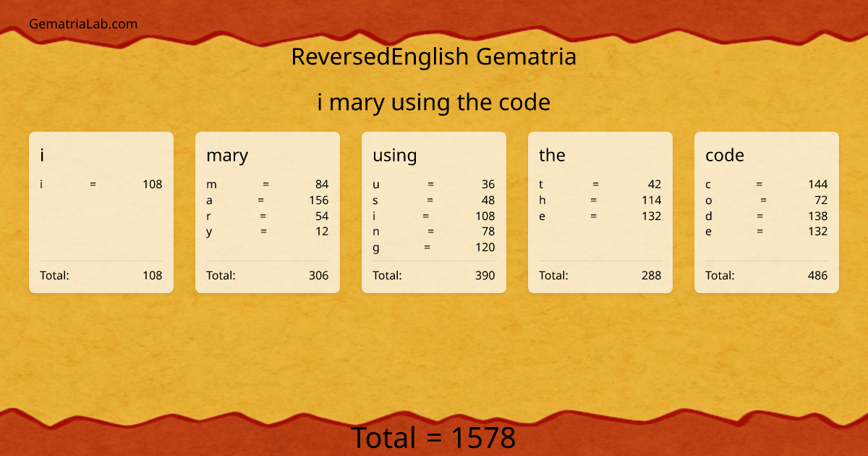
Task: Click value 132 in the 'code' card
Action: [x=818, y=232]
